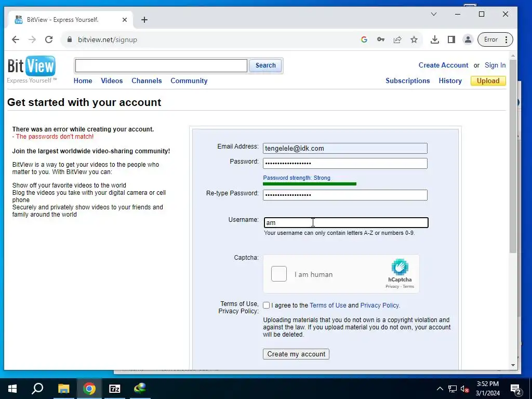Image resolution: width=532 pixels, height=399 pixels.
Task: Open hCaptcha Privacy link
Action: pos(392,286)
